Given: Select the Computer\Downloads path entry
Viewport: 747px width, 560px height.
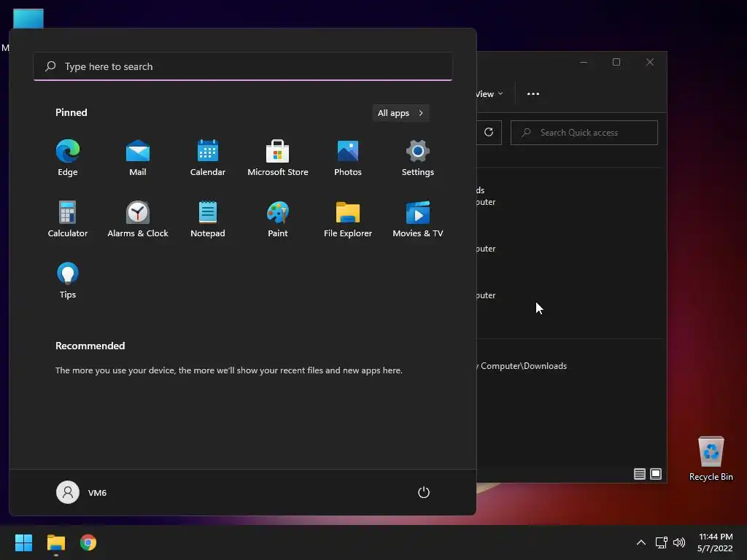Looking at the screenshot, I should click(x=523, y=366).
